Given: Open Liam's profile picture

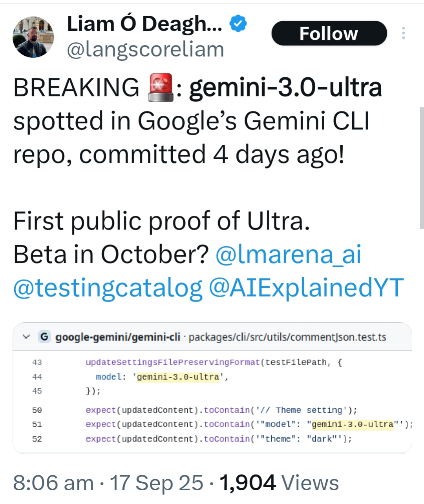Looking at the screenshot, I should [x=33, y=37].
